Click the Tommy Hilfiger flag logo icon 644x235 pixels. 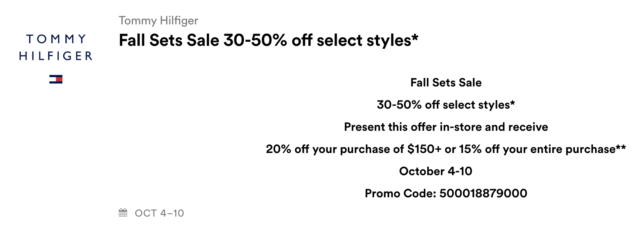pyautogui.click(x=56, y=79)
